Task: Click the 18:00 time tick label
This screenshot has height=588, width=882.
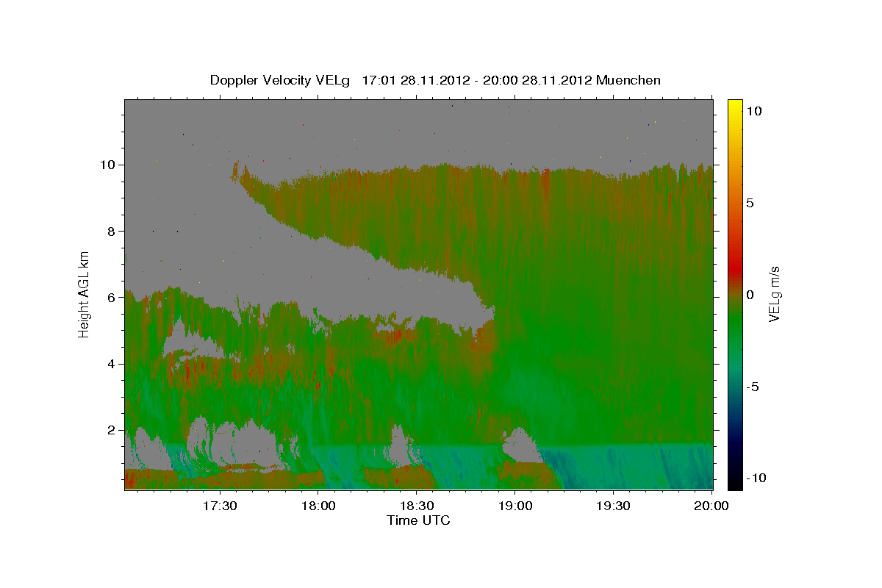Action: point(318,506)
